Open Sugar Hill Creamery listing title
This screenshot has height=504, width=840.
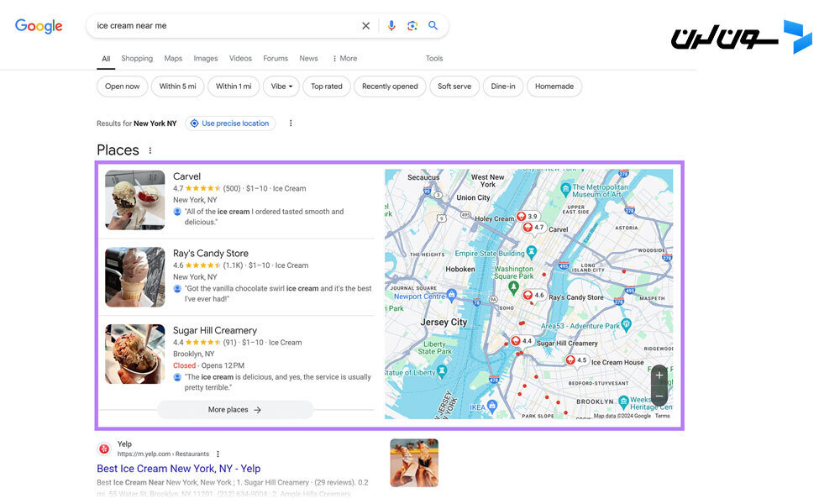point(215,330)
